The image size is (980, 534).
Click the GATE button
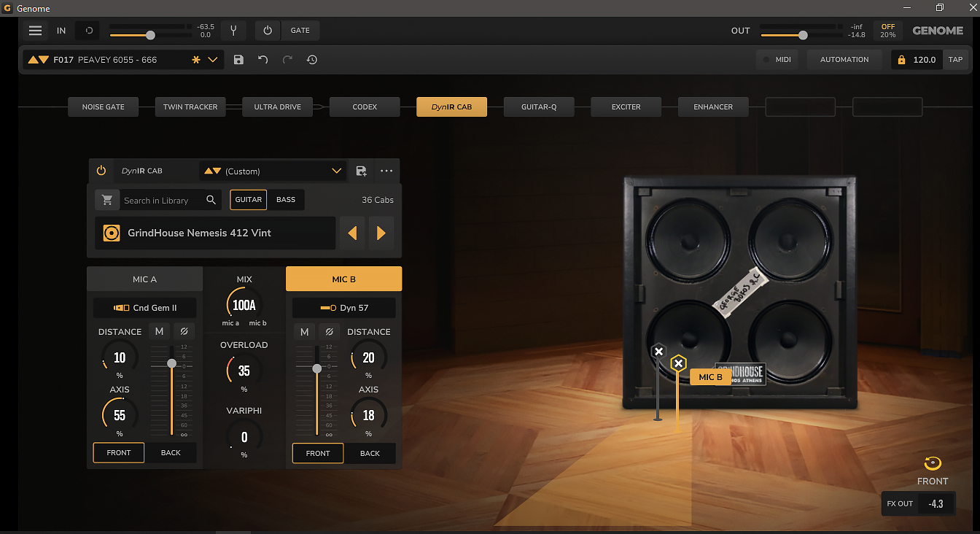(300, 31)
